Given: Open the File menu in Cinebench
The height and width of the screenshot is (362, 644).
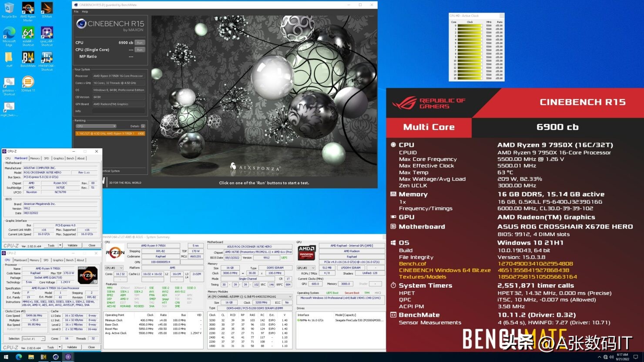Looking at the screenshot, I should 76,12.
